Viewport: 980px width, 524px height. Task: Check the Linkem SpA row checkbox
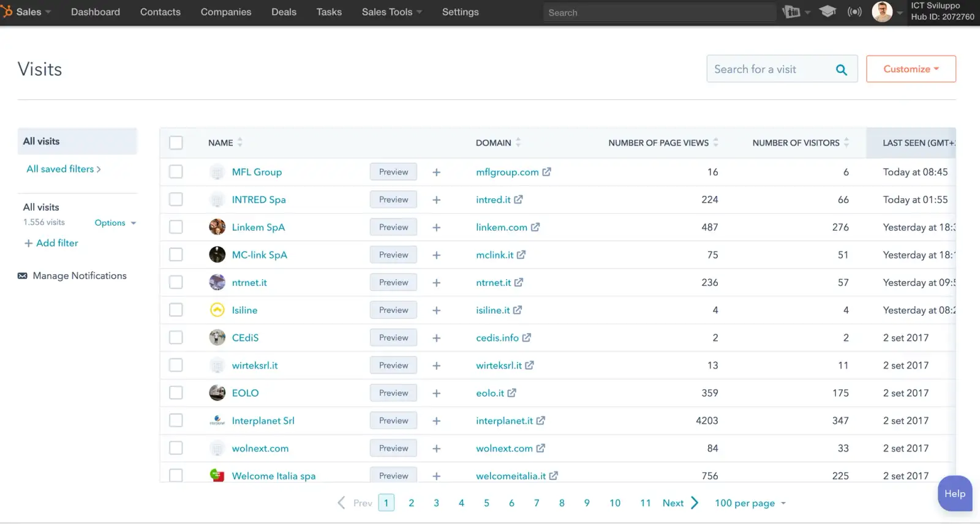176,227
